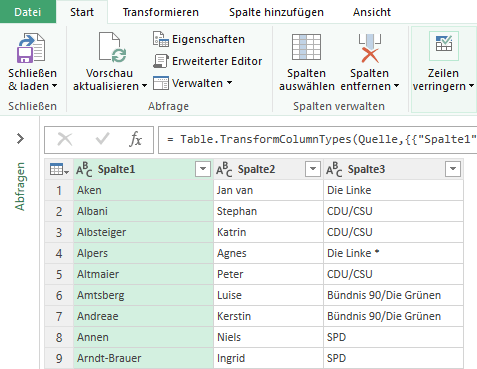Select Bündnis 90/Die Grünen in row 6
This screenshot has height=369, width=477.
click(x=393, y=295)
